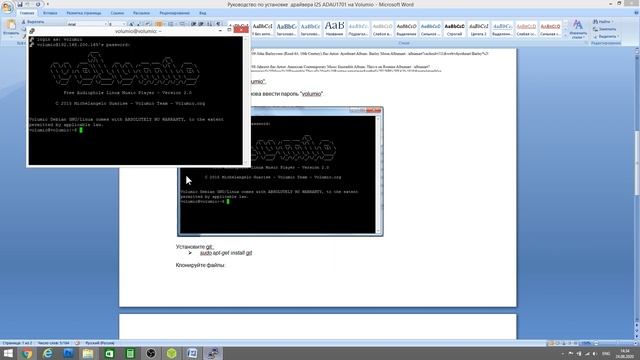Screen dimensions: 640x360
Task: Click the page number indicator in status bar
Action: click(x=17, y=343)
